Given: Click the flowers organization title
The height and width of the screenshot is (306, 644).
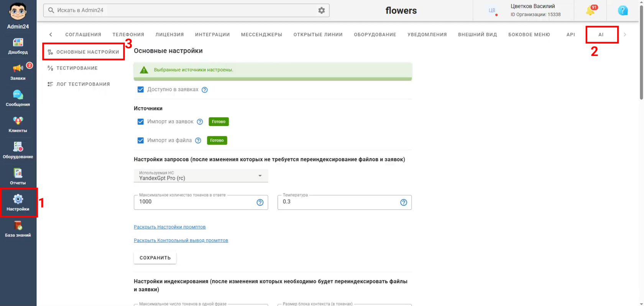Looking at the screenshot, I should pos(401,11).
